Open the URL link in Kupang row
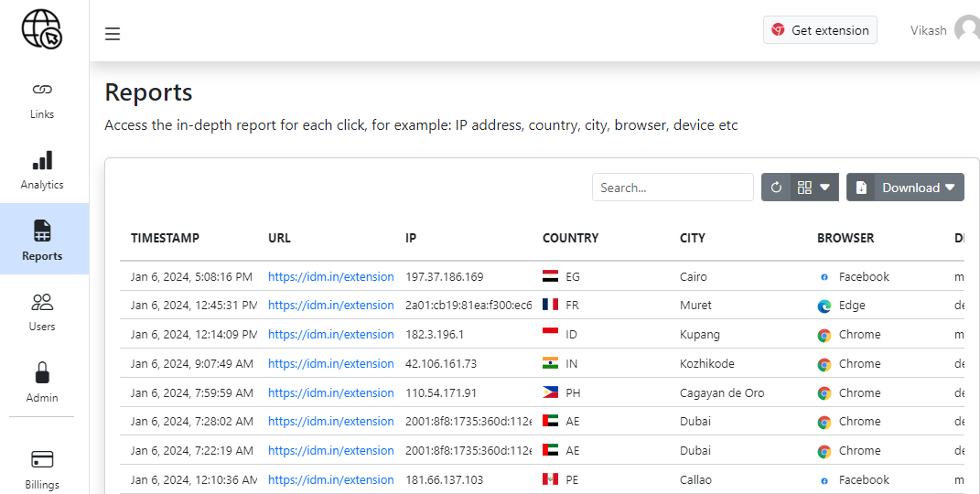Image resolution: width=980 pixels, height=494 pixels. [331, 334]
